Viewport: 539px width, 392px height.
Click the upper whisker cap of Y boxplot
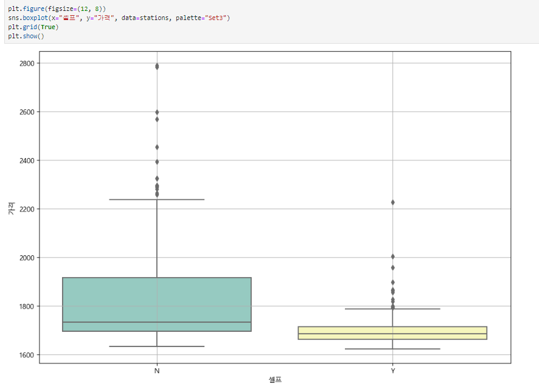(x=392, y=309)
